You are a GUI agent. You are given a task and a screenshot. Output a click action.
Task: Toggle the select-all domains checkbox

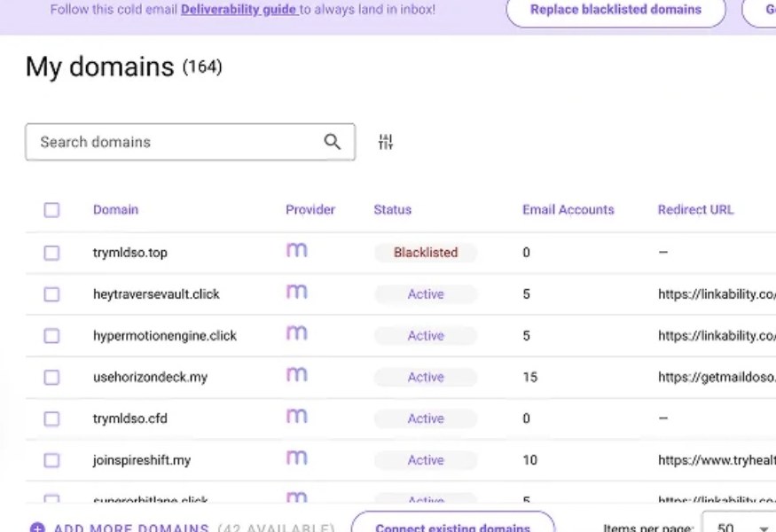[51, 210]
